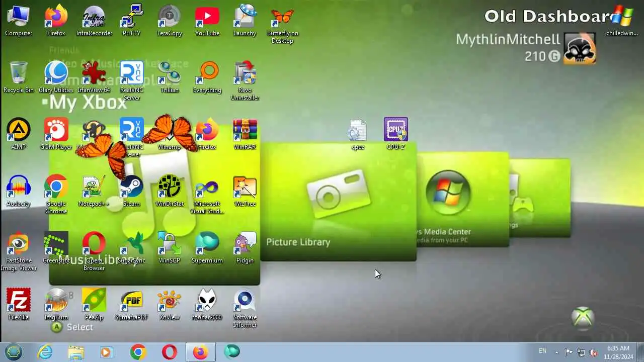The width and height of the screenshot is (644, 362).
Task: Click the Chrome button in taskbar
Action: tap(138, 352)
